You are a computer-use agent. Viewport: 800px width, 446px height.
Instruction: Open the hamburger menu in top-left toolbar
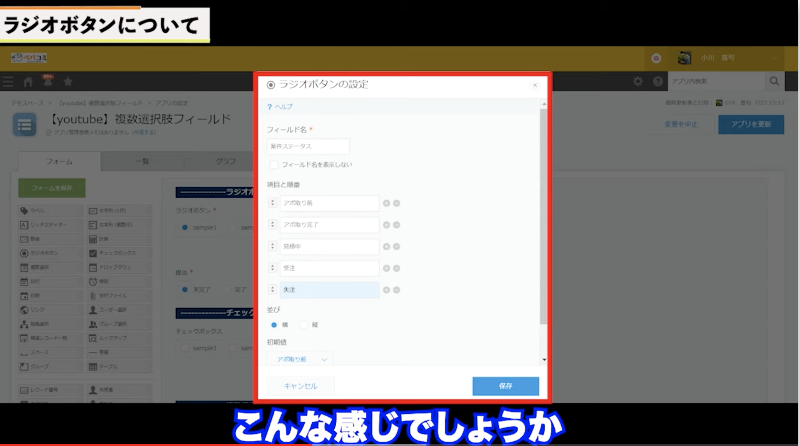9,81
